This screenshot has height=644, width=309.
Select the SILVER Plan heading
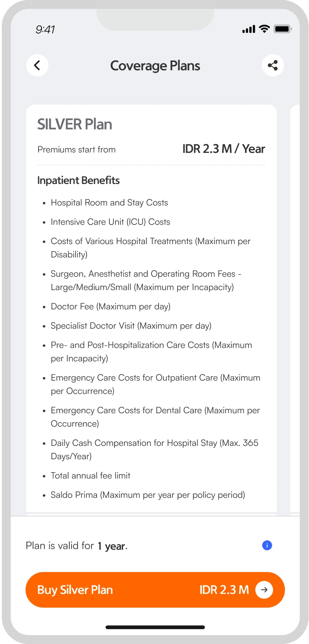point(75,124)
